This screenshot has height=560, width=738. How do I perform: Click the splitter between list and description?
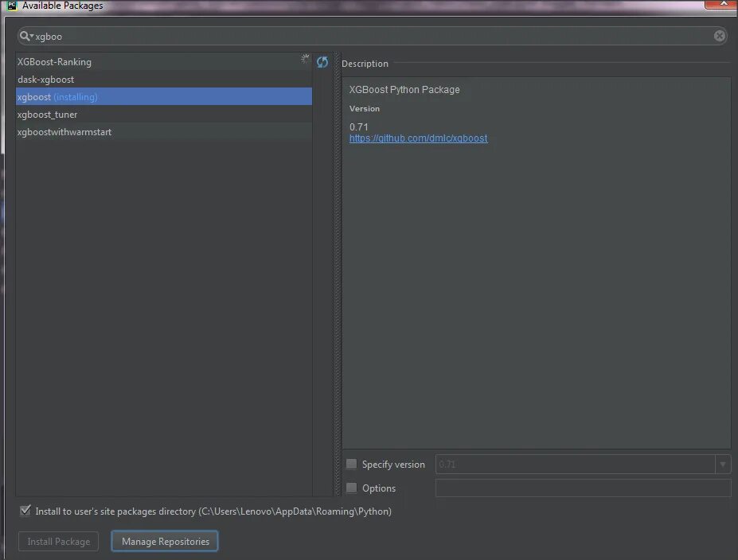[x=337, y=274]
